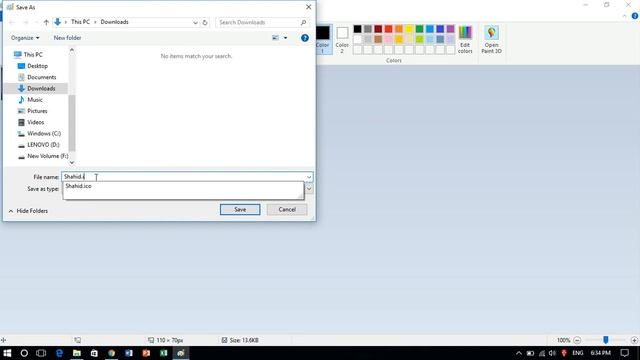Open Pictures in the navigation pane
This screenshot has height=360, width=640.
[x=37, y=111]
